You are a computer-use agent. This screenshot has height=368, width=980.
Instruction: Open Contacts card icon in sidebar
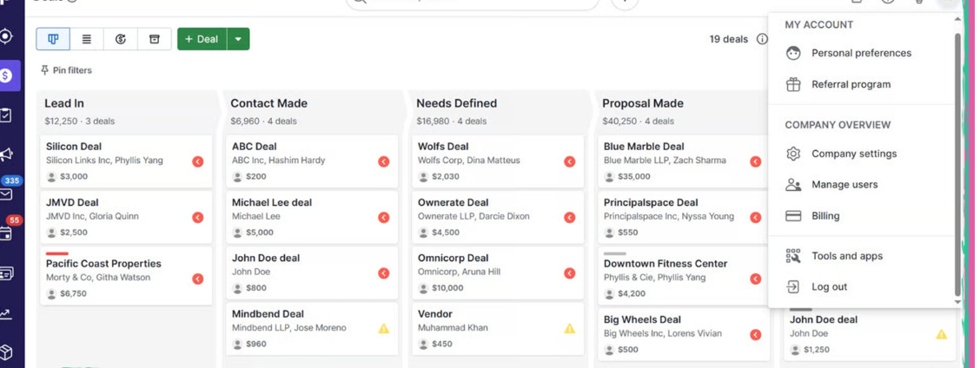(x=5, y=273)
